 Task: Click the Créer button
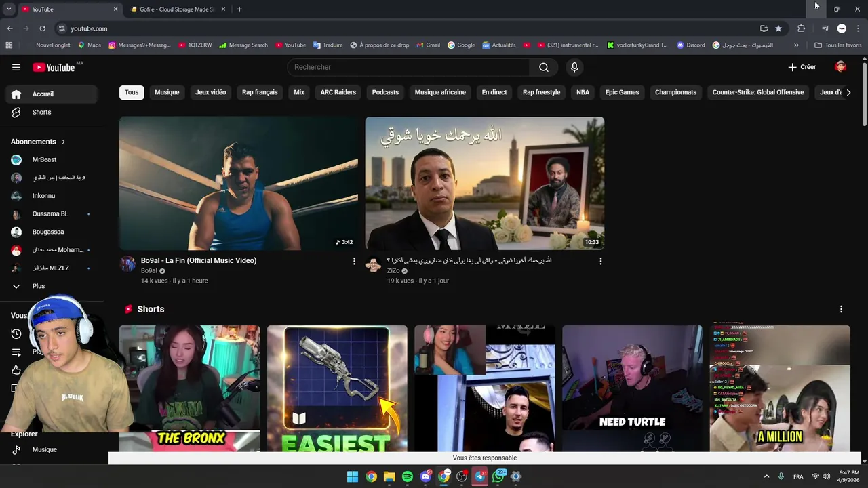[802, 67]
